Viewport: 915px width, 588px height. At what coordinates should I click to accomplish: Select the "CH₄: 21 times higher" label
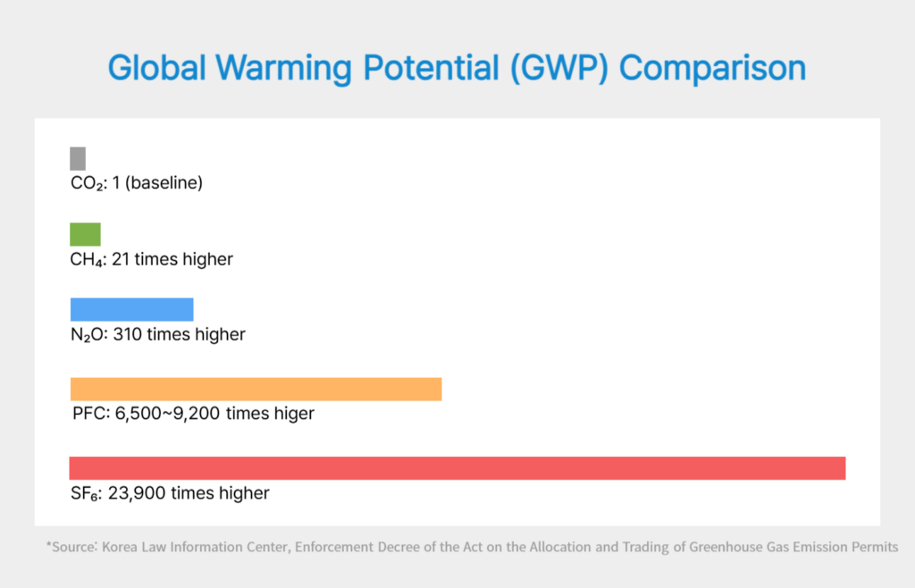tap(152, 260)
